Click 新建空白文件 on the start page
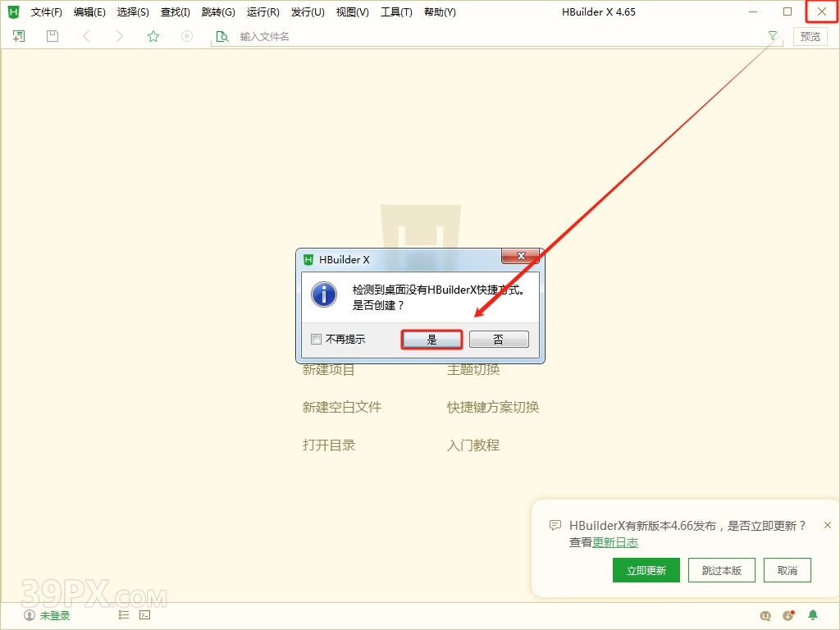Screen dimensions: 840x630 [x=342, y=407]
